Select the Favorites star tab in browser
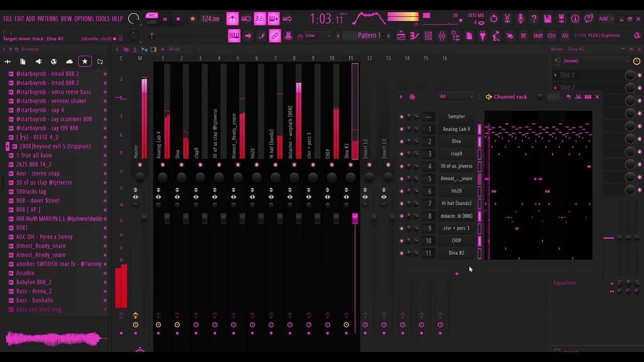 85,61
